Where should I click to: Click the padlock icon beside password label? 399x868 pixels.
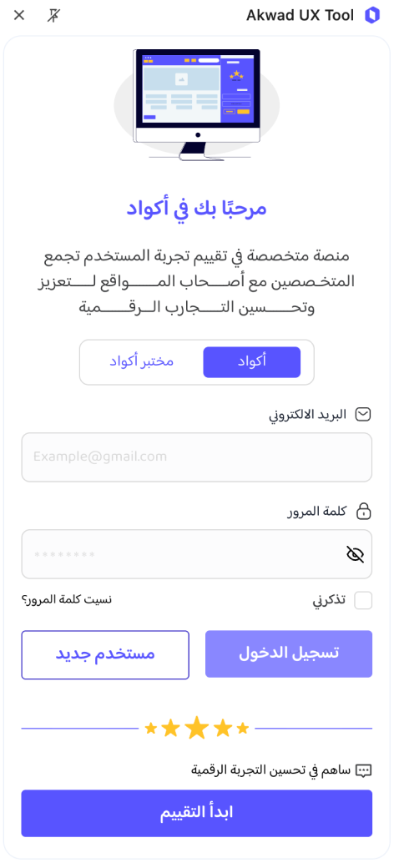pos(363,511)
